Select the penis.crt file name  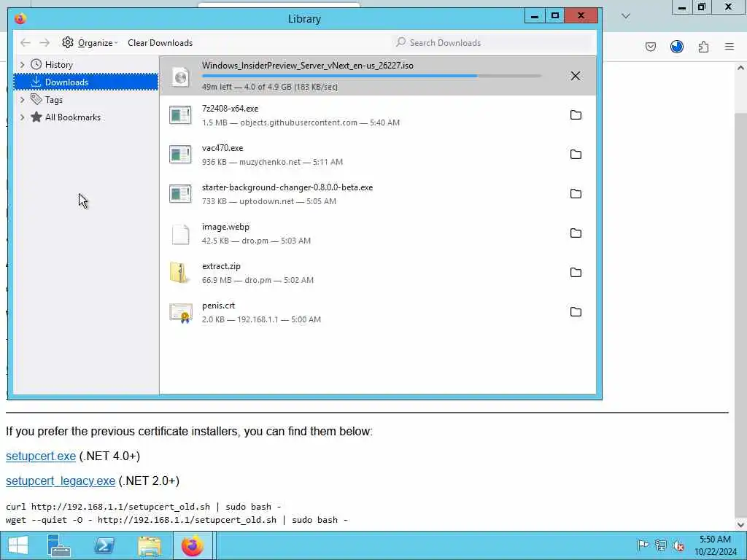click(218, 306)
